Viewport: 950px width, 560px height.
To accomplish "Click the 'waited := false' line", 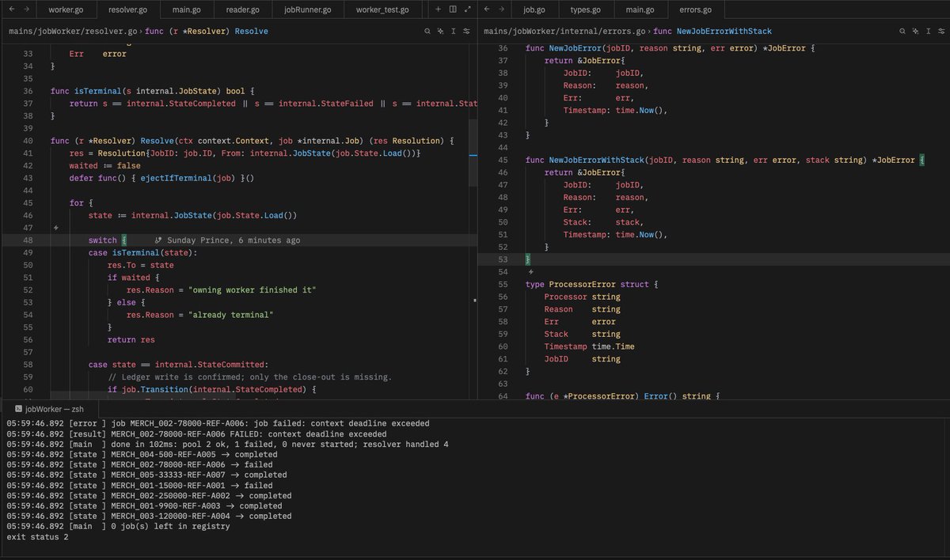I will click(x=104, y=166).
